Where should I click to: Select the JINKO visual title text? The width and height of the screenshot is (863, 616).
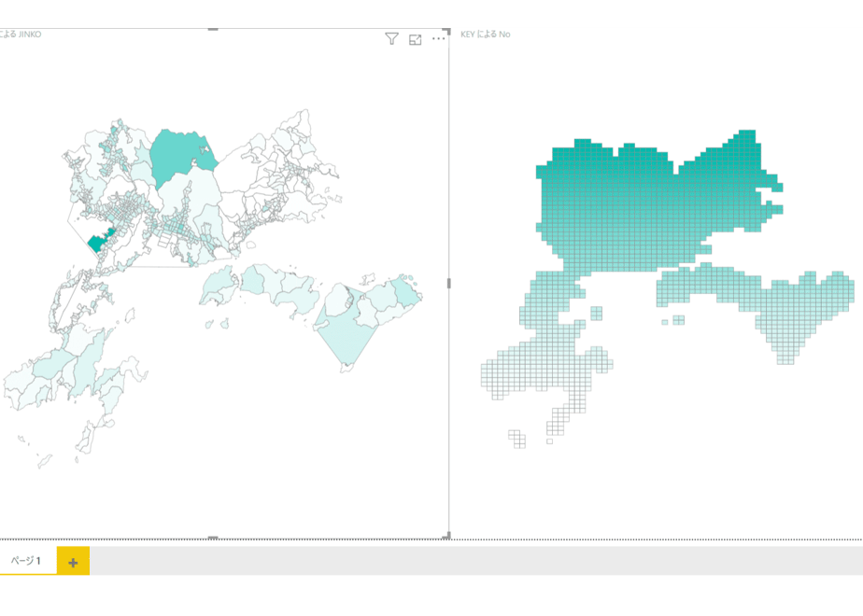[21, 35]
